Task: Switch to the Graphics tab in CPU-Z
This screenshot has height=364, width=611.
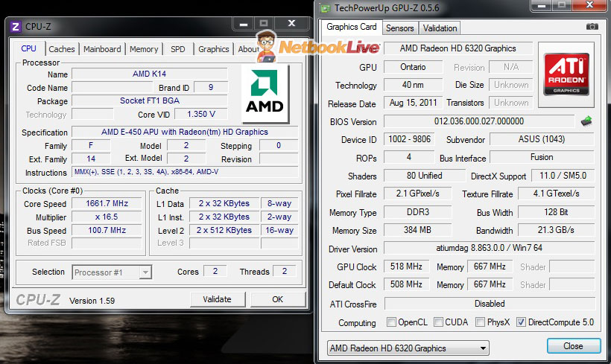Action: (x=214, y=49)
